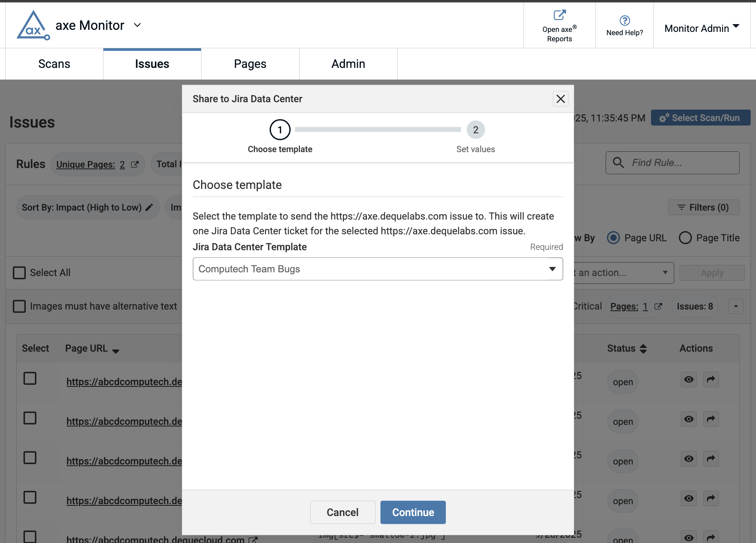Open the Pages: 1 link
The height and width of the screenshot is (543, 756).
628,306
